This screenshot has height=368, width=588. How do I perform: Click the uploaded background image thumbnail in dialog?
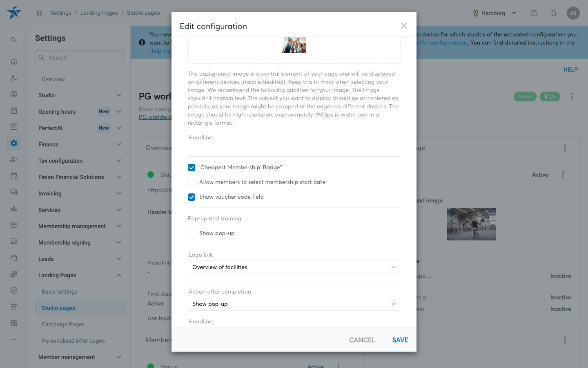(x=294, y=45)
